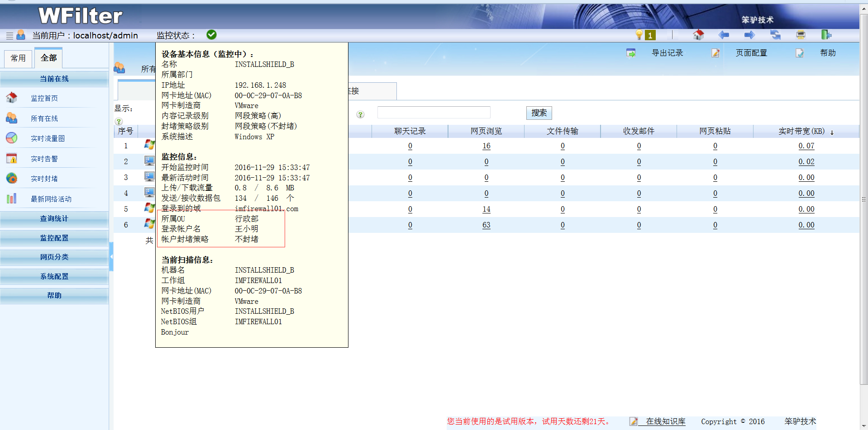Expand the 查询统计 sidebar section
This screenshot has height=430, width=868.
[54, 218]
